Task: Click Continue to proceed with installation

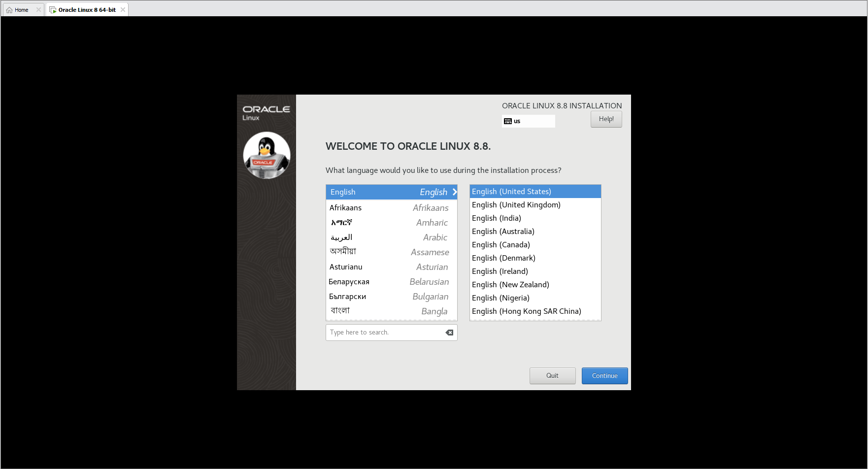Action: coord(604,376)
